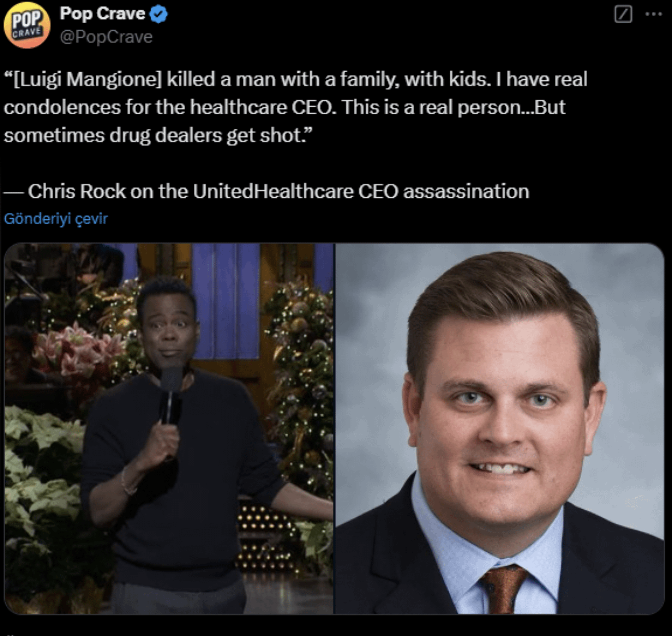
Task: Open the left photo of comedian on stage
Action: [x=169, y=428]
